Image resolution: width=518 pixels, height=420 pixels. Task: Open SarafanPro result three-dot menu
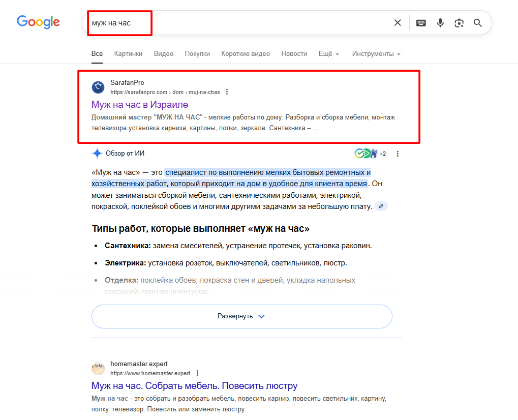click(x=227, y=92)
